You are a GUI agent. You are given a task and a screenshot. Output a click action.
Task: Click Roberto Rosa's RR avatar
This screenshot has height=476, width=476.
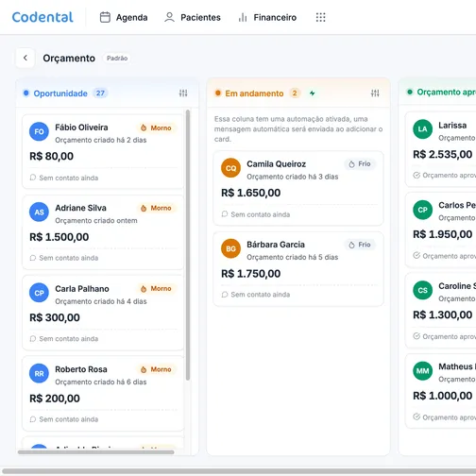[x=39, y=374]
